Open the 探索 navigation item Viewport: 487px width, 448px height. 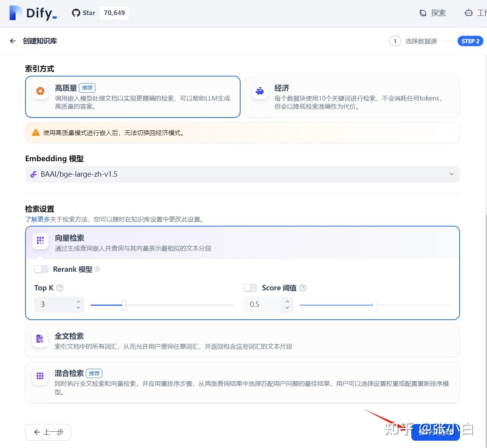point(433,13)
